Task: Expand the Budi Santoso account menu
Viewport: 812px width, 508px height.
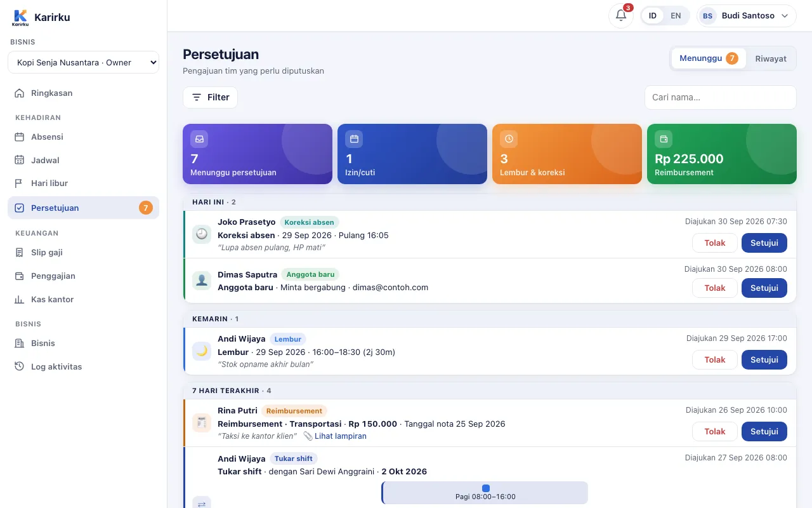Action: [x=747, y=16]
